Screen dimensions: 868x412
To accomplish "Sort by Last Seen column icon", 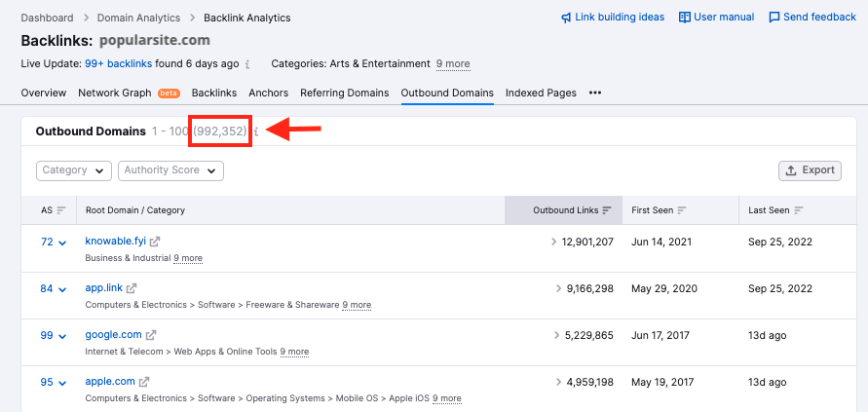I will coord(799,210).
